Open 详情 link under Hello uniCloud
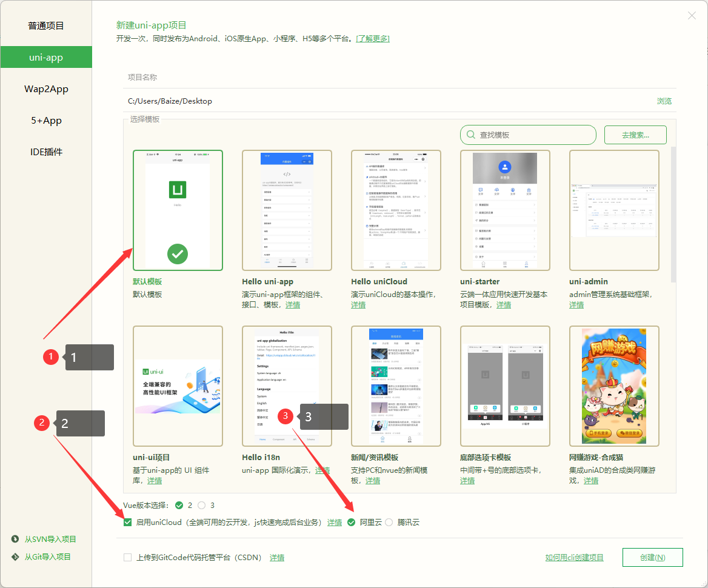708x588 pixels. click(358, 305)
